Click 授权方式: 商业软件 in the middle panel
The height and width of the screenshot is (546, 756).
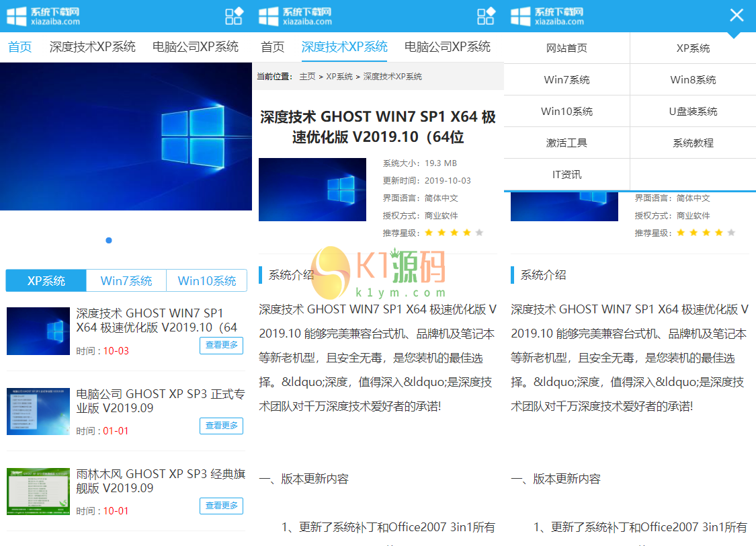(x=421, y=216)
